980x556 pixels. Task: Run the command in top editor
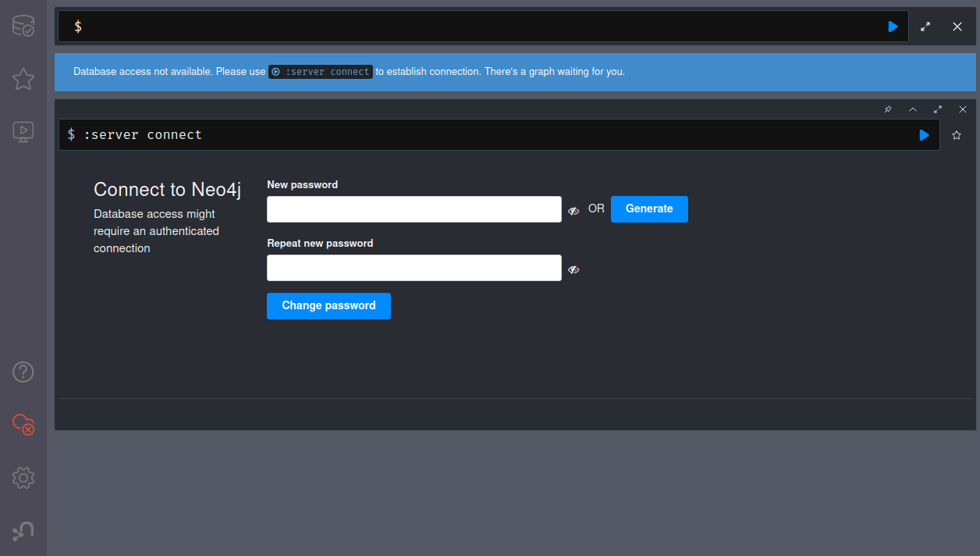pos(893,27)
